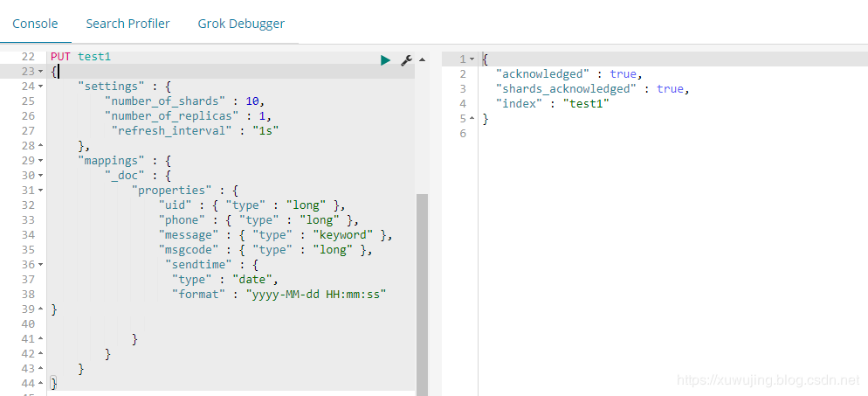
Task: Toggle fold marker at line 39
Action: [41, 309]
